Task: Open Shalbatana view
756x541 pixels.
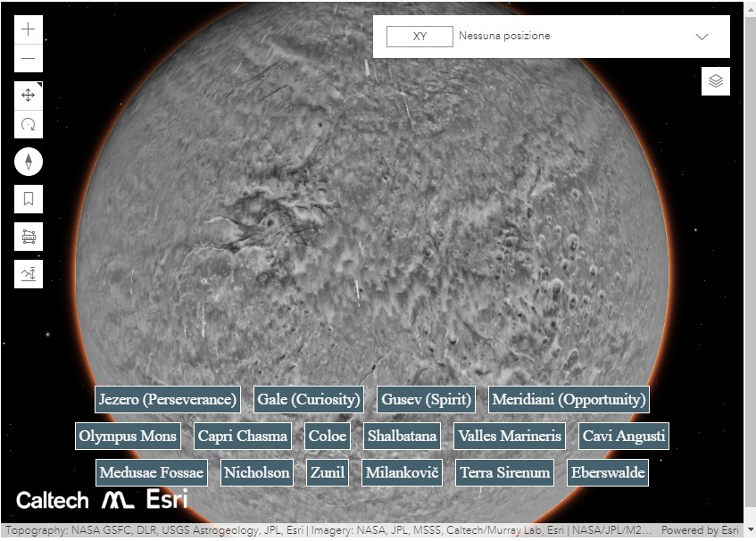Action: (x=402, y=436)
